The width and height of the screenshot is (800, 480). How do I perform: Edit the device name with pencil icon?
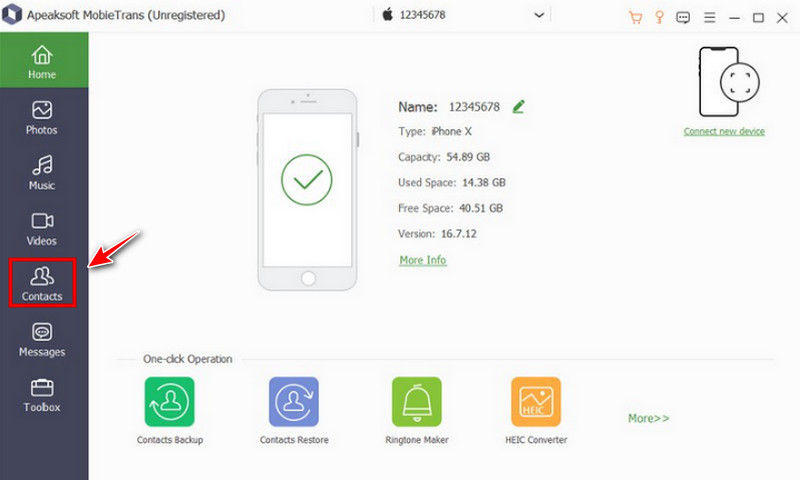(x=518, y=106)
